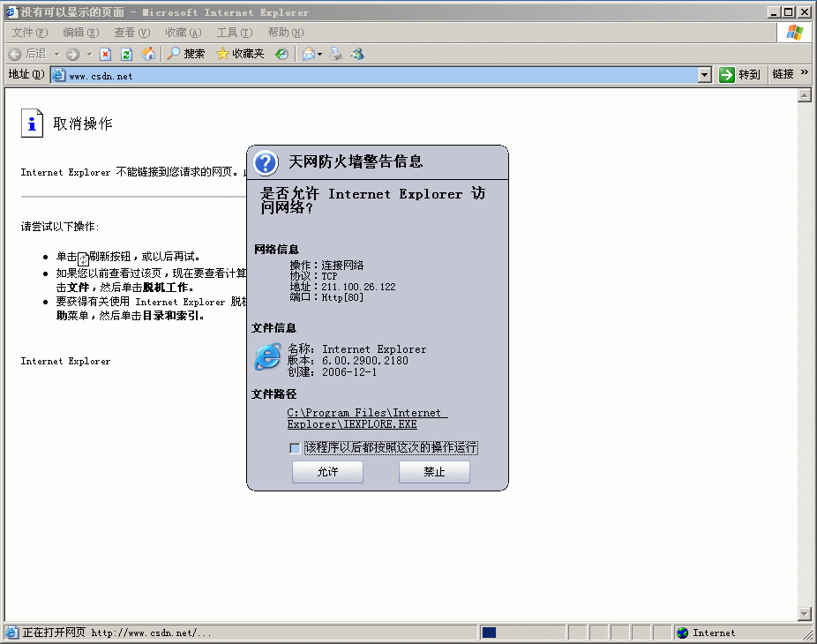This screenshot has height=644, width=817.
Task: Click the 链接 toolbar label
Action: click(x=783, y=74)
